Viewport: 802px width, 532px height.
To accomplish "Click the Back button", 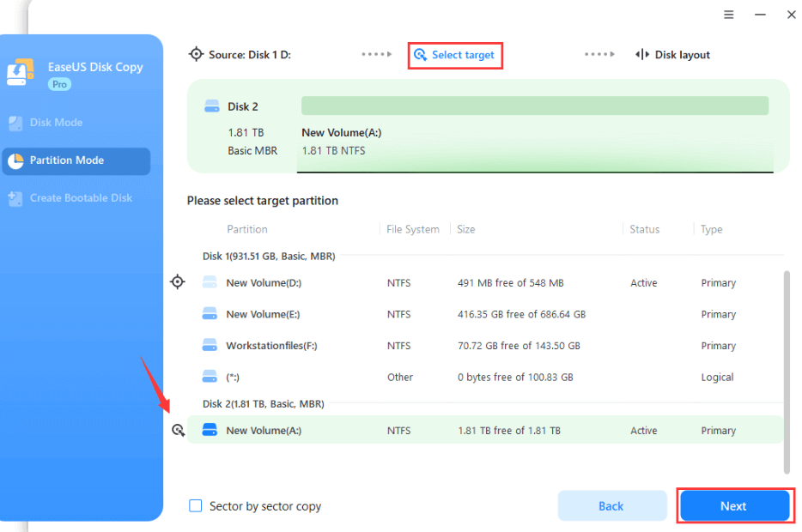I will tap(612, 506).
